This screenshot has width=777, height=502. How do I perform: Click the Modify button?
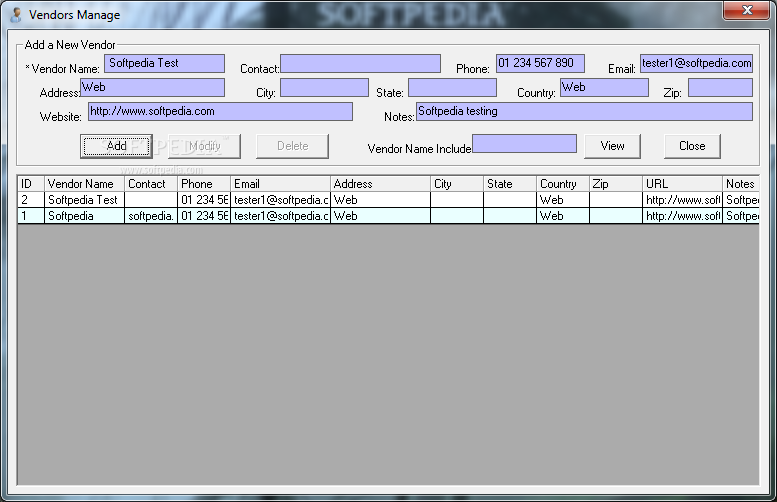[204, 146]
